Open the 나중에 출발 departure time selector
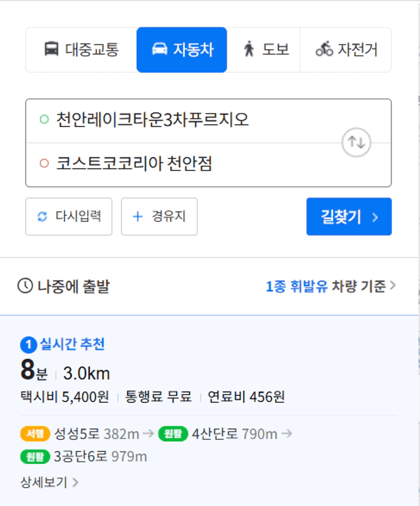The height and width of the screenshot is (506, 420). point(63,286)
